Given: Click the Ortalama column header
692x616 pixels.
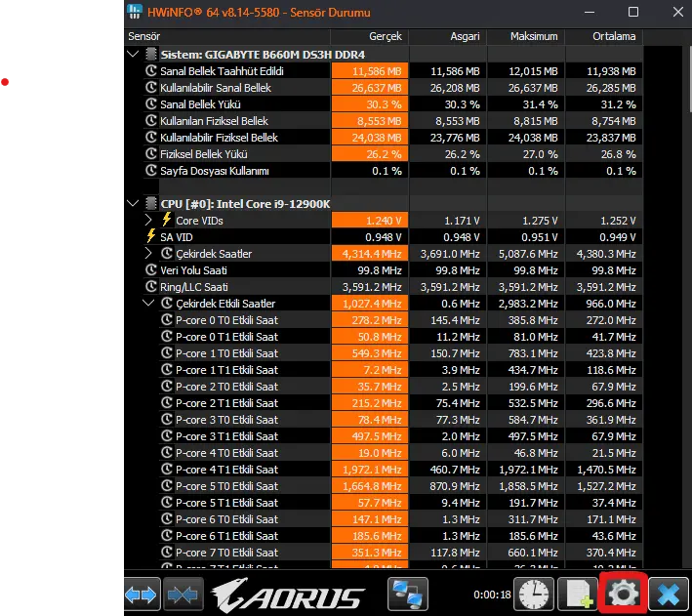Looking at the screenshot, I should 604,36.
